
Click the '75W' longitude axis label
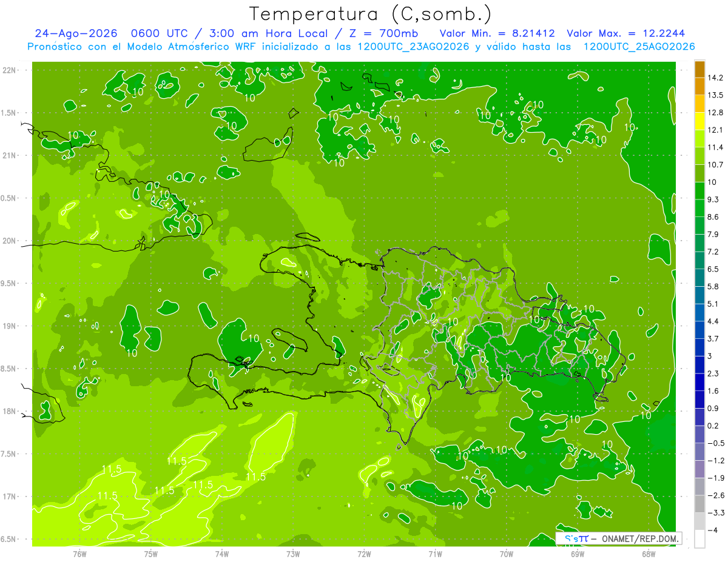150,554
